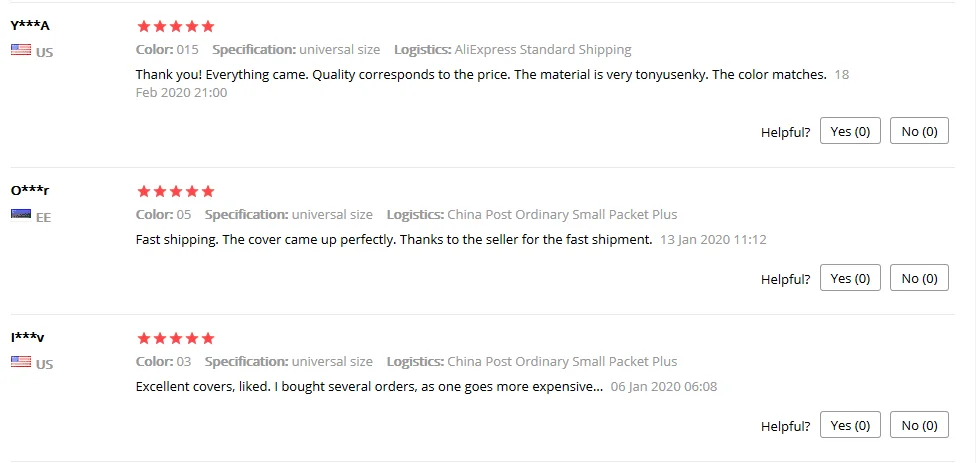Mark Y***A review helpful with Yes (0)
This screenshot has width=976, height=463.
tap(850, 131)
